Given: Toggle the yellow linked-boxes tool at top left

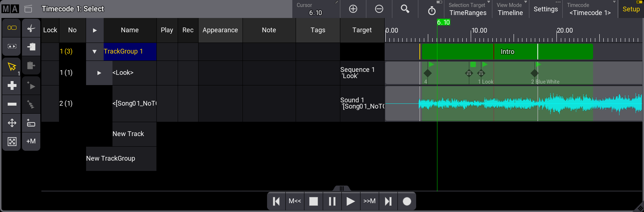Looking at the screenshot, I should pyautogui.click(x=12, y=28).
